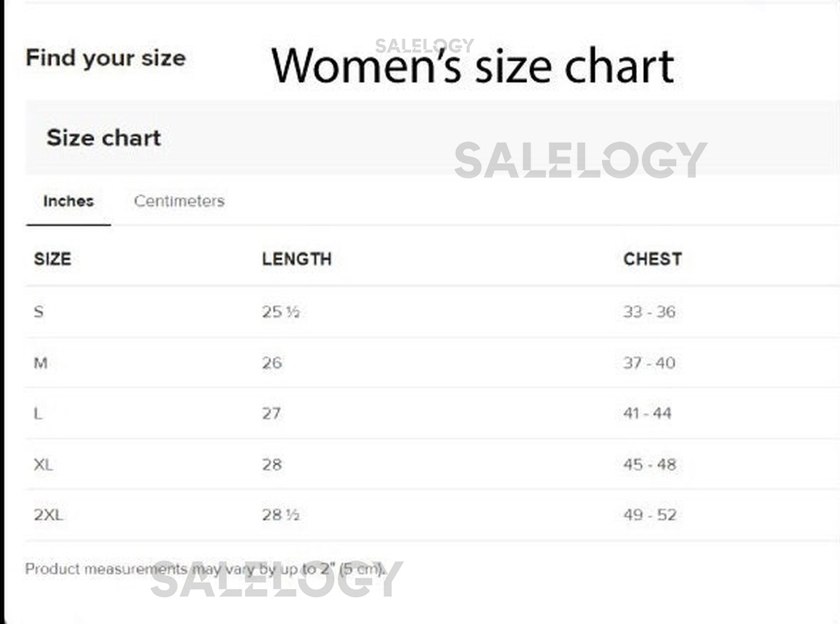Click the 45 - 48 chest measurement

coord(650,465)
